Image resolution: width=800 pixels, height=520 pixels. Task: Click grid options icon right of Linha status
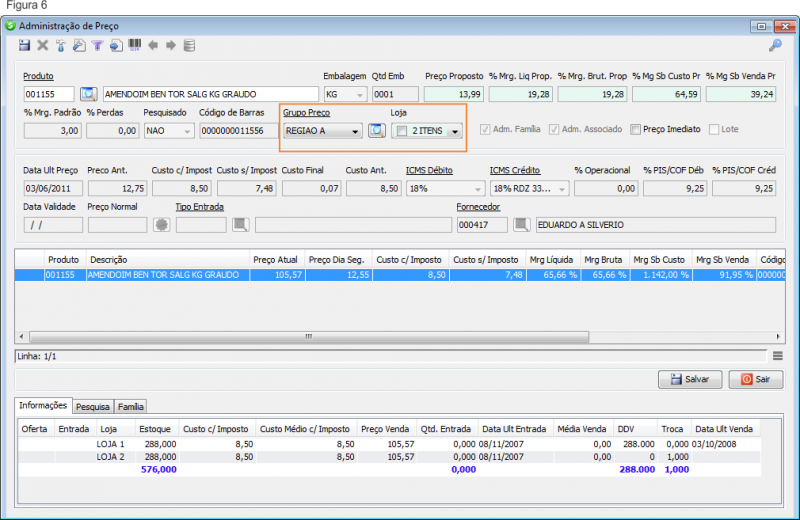[x=778, y=356]
